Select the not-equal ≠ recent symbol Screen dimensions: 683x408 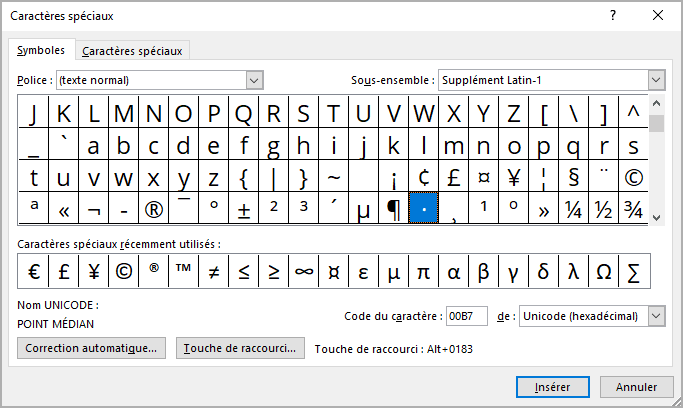pos(213,271)
